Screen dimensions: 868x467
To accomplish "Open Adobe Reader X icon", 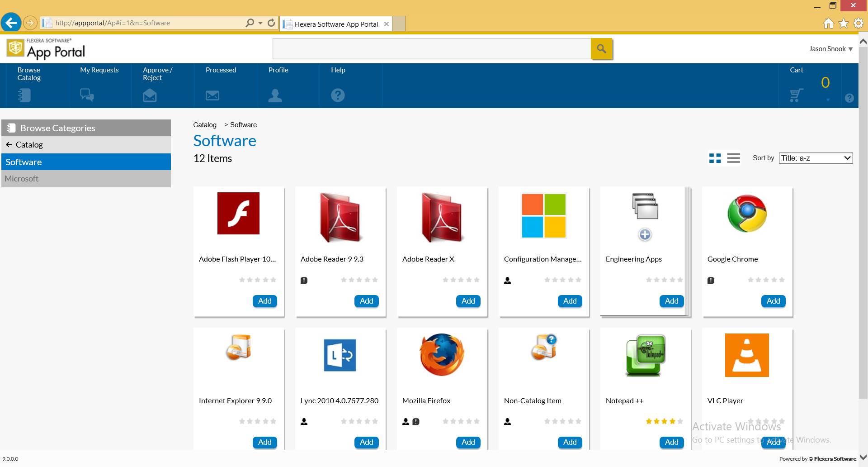I will coord(442,217).
